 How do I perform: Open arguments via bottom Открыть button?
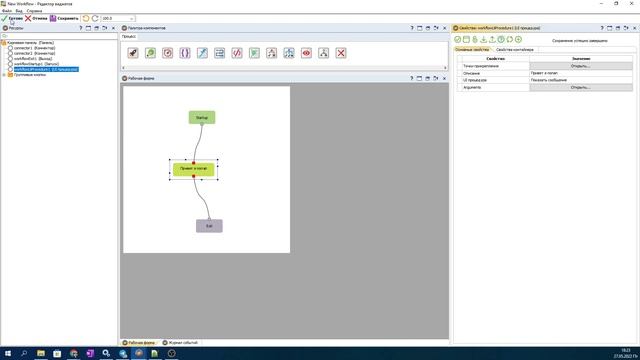581,87
